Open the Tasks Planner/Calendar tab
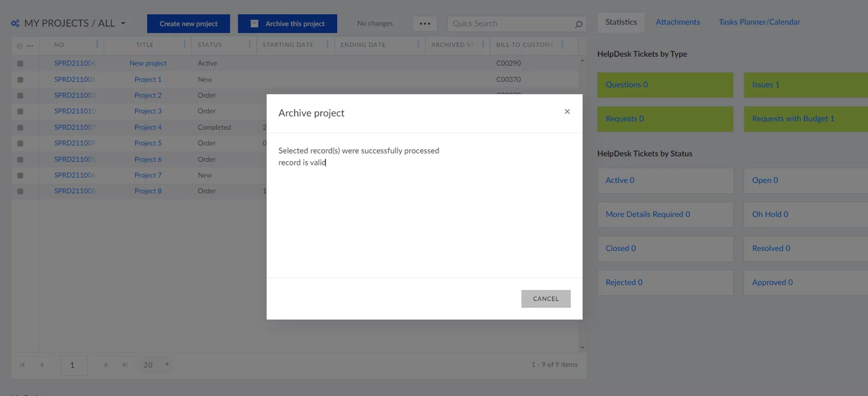Screen dimensions: 868x396 pyautogui.click(x=759, y=22)
